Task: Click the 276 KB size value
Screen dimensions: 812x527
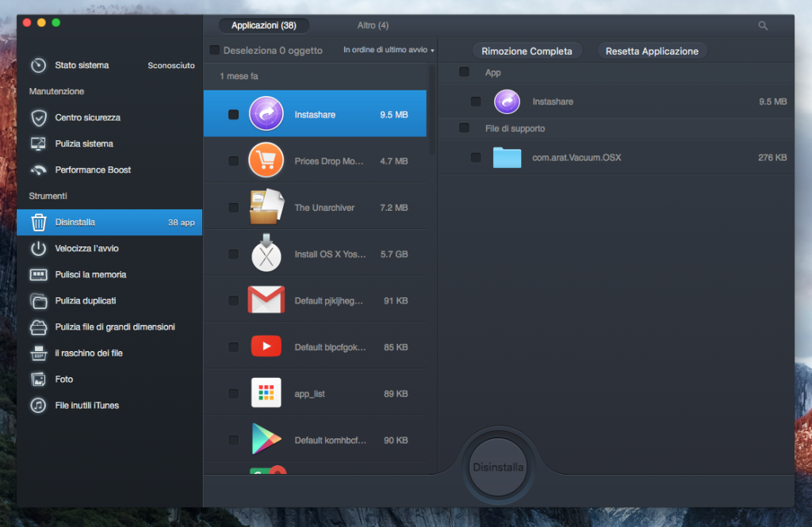Action: point(772,158)
